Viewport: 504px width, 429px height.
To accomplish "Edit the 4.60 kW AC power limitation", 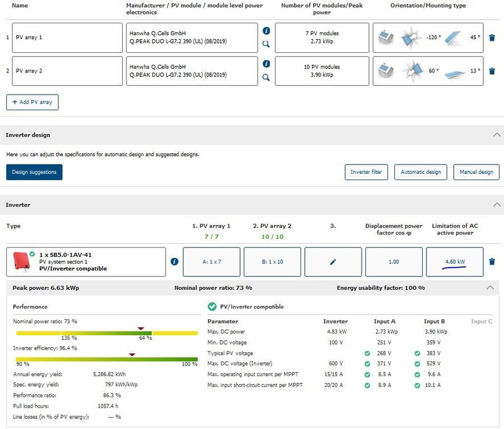I will pyautogui.click(x=455, y=261).
